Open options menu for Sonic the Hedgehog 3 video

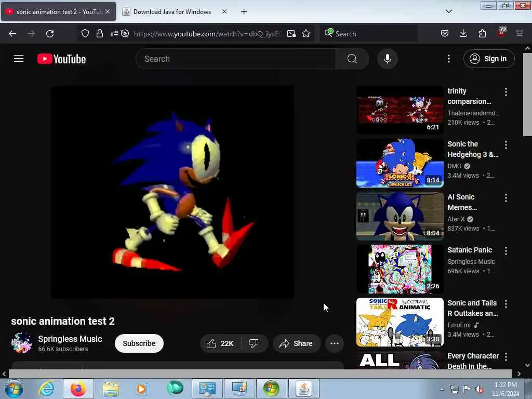point(506,145)
